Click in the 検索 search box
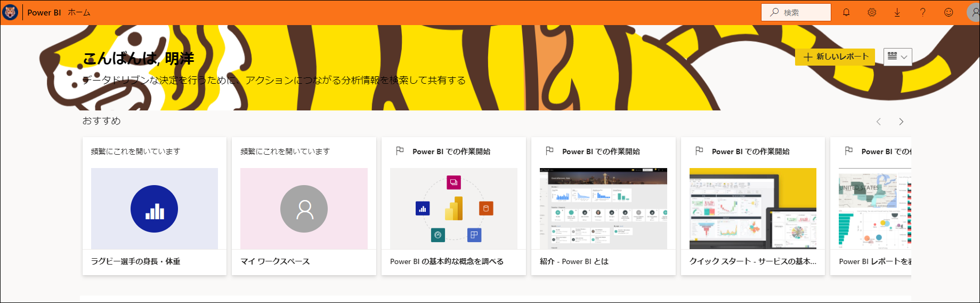The height and width of the screenshot is (303, 980). click(796, 12)
